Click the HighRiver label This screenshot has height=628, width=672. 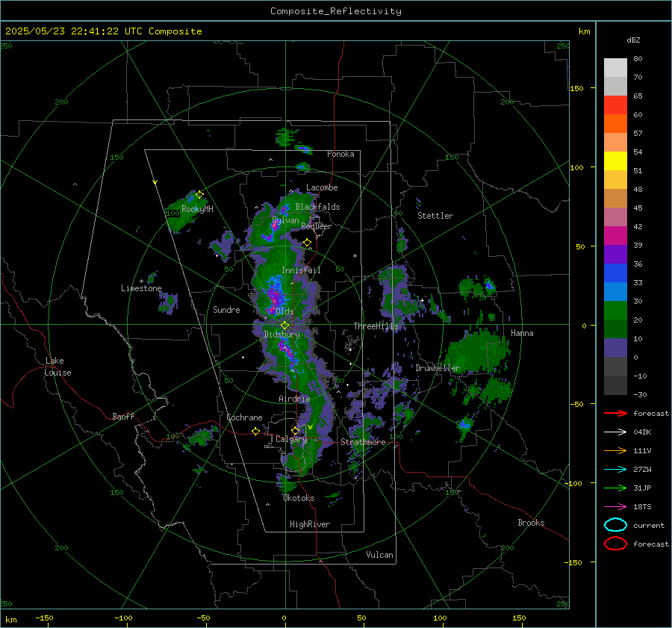click(310, 524)
